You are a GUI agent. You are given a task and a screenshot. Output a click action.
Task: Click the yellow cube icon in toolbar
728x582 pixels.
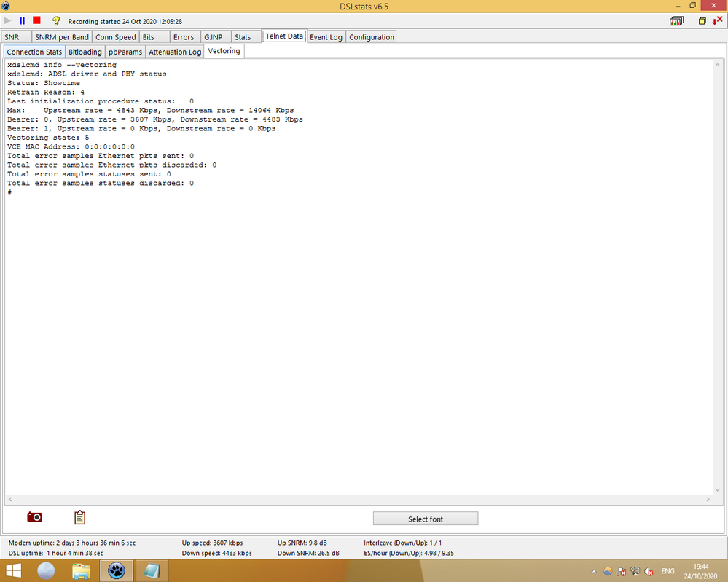tap(702, 21)
